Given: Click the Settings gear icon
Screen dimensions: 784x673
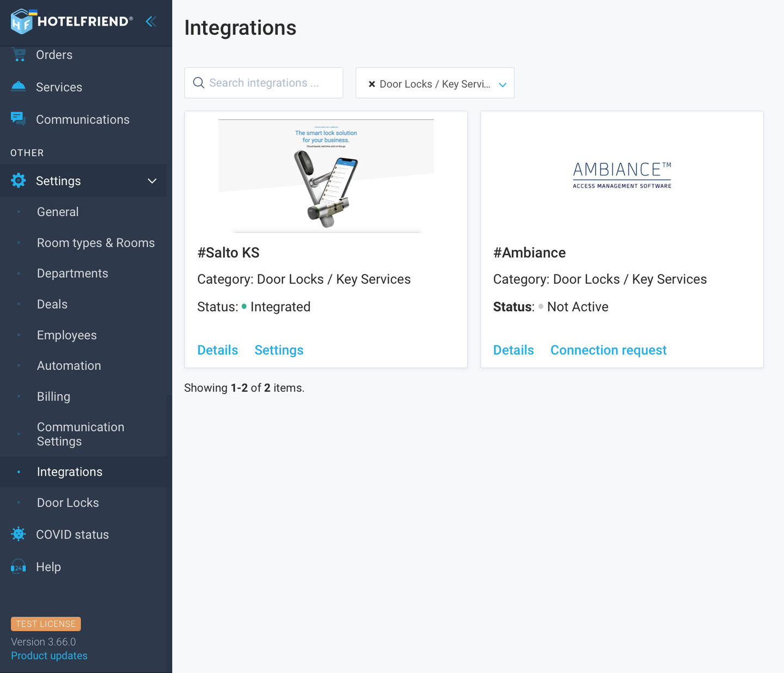Looking at the screenshot, I should click(x=19, y=180).
